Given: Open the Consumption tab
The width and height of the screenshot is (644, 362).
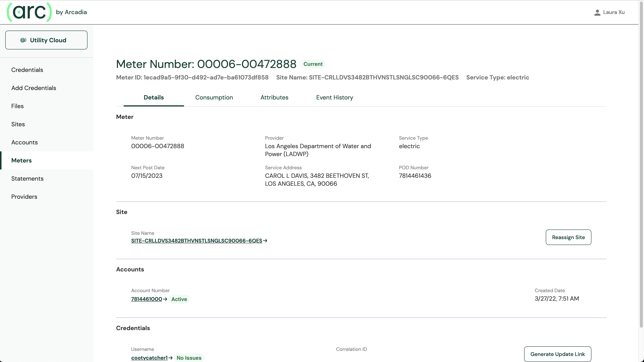Looking at the screenshot, I should (214, 97).
